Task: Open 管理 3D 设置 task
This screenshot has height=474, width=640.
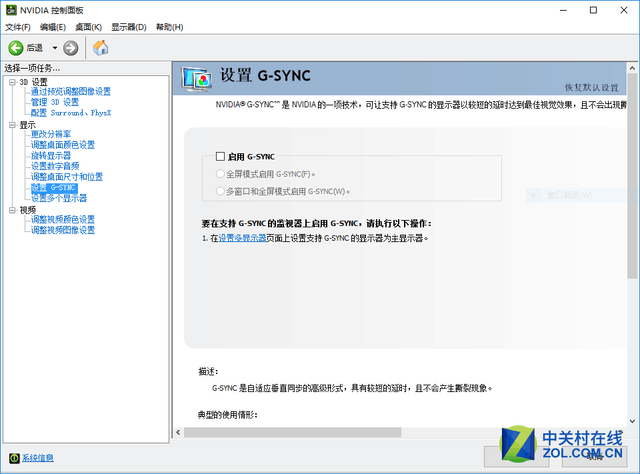Action: (55, 102)
